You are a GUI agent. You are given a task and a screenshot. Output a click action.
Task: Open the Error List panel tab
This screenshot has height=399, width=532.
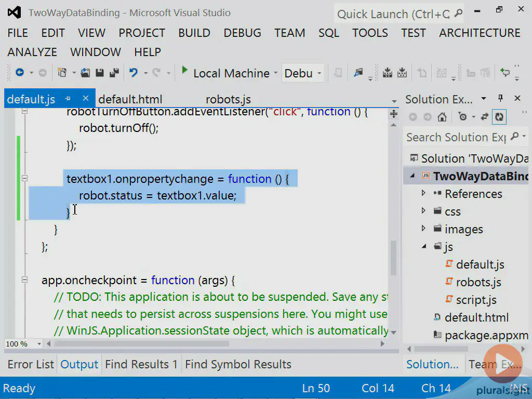pyautogui.click(x=31, y=364)
